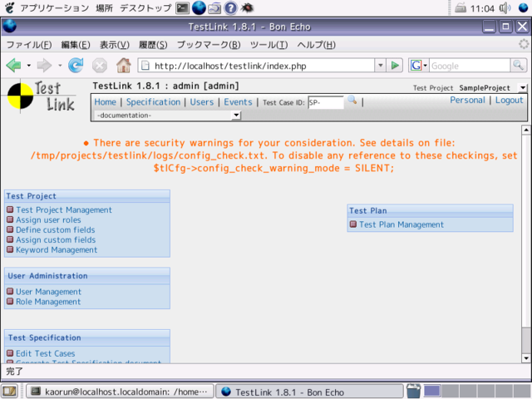Launch terminal from the top panel icon

coord(182,7)
